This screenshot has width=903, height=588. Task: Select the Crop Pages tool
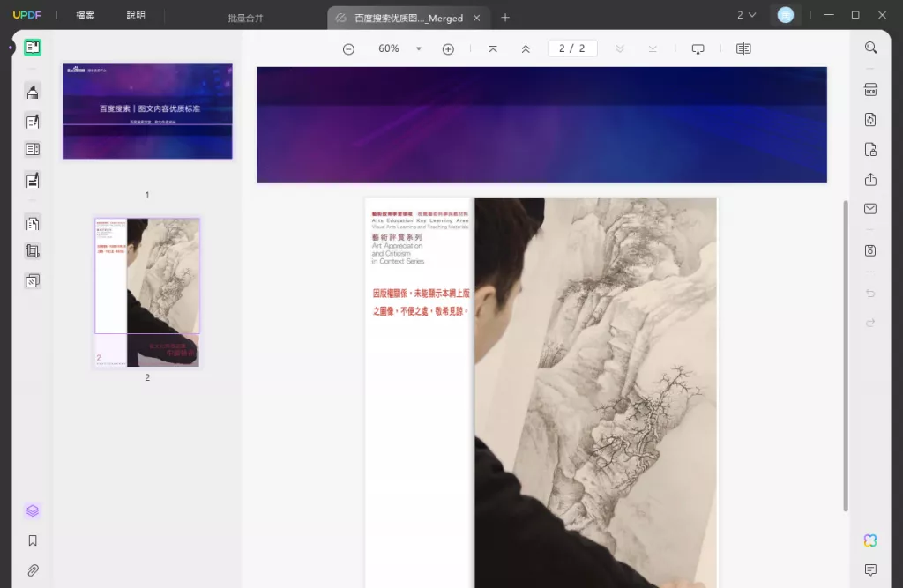[33, 251]
